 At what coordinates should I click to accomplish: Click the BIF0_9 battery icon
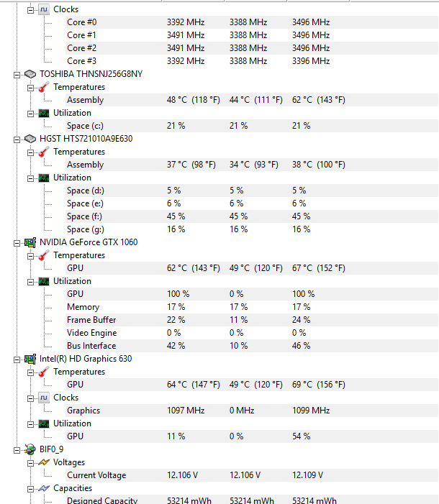tap(30, 449)
